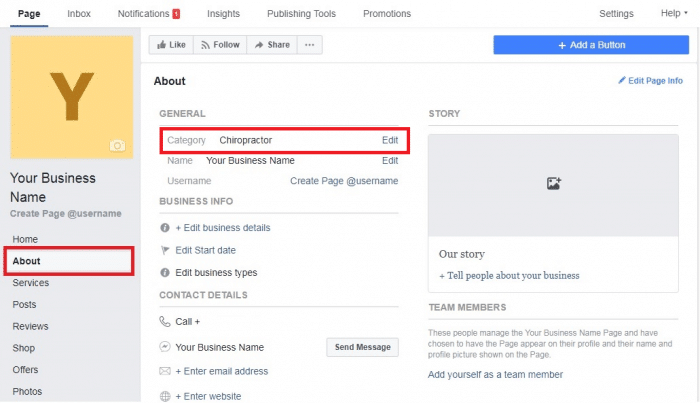The height and width of the screenshot is (403, 700).
Task: Click the large Your Business Name title
Action: point(53,187)
